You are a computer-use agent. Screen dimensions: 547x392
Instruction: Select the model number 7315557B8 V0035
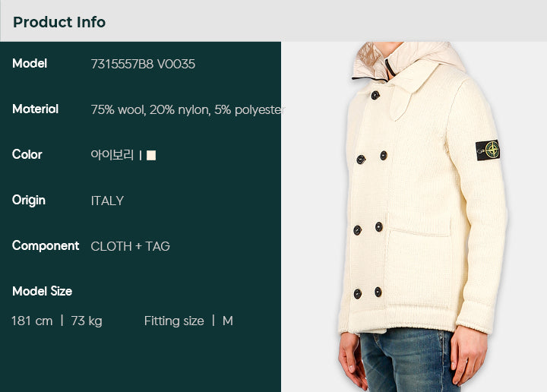pos(143,64)
